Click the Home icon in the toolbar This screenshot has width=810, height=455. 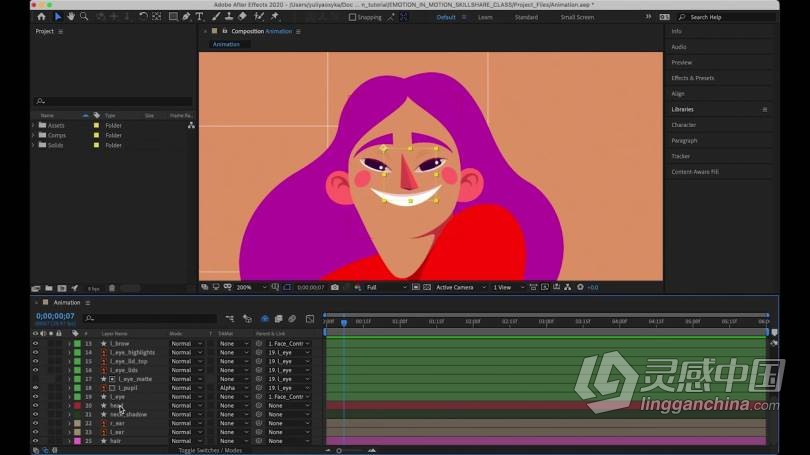click(41, 17)
